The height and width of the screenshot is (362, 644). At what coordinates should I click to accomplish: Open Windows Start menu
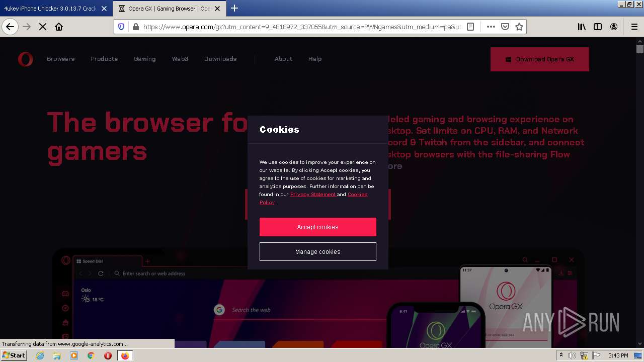14,355
